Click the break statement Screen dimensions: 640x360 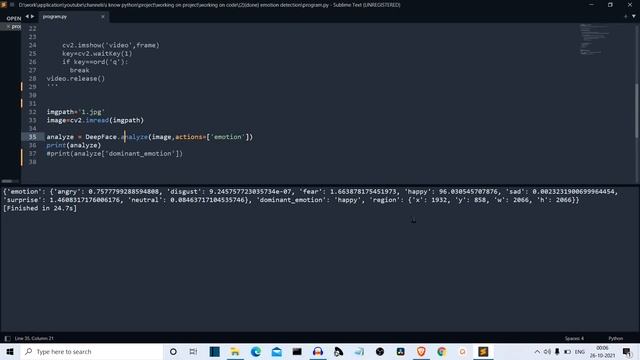[x=79, y=70]
